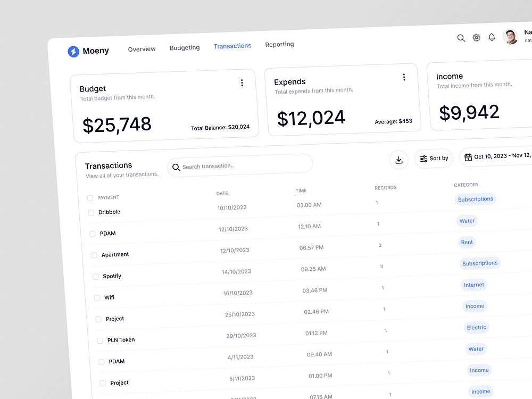This screenshot has height=399, width=532.
Task: Click the Rent category badge
Action: (467, 242)
